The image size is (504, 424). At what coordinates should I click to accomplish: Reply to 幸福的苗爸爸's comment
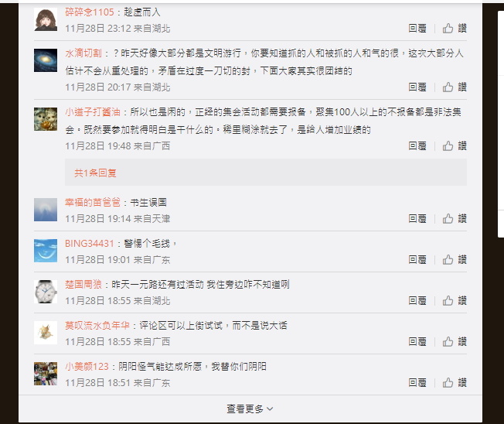[417, 219]
